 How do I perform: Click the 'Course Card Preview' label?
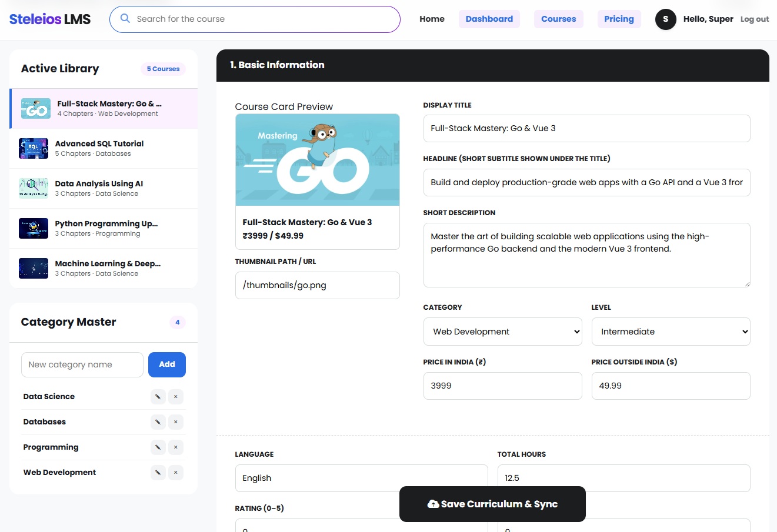[284, 106]
